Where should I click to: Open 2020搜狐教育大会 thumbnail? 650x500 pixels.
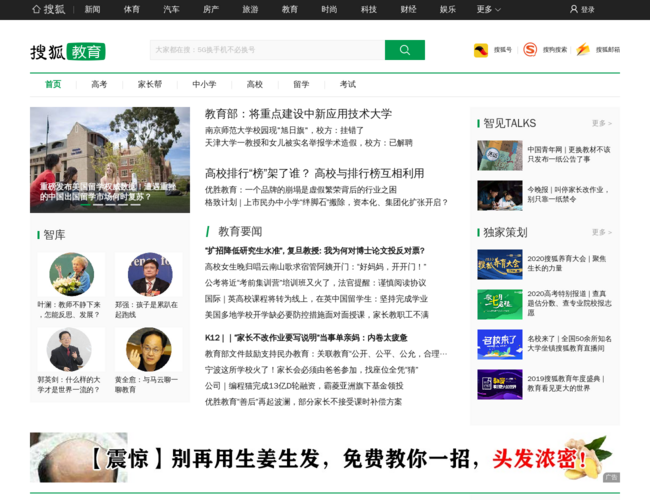tap(500, 265)
